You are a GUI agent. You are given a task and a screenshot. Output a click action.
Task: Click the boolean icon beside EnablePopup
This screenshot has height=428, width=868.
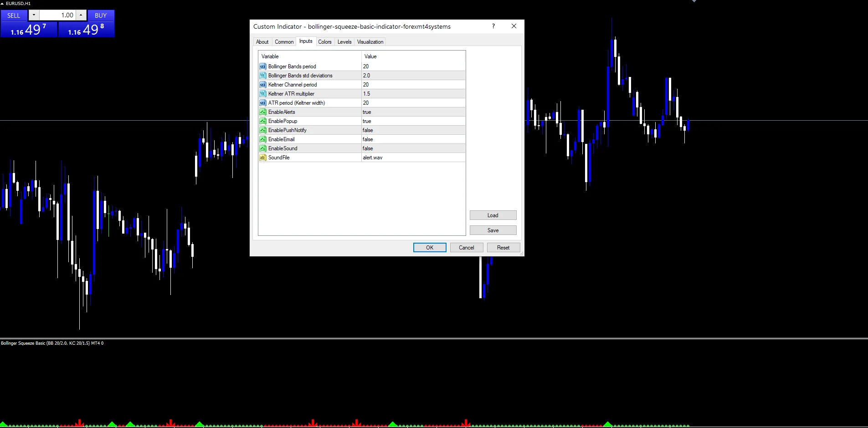tap(262, 121)
